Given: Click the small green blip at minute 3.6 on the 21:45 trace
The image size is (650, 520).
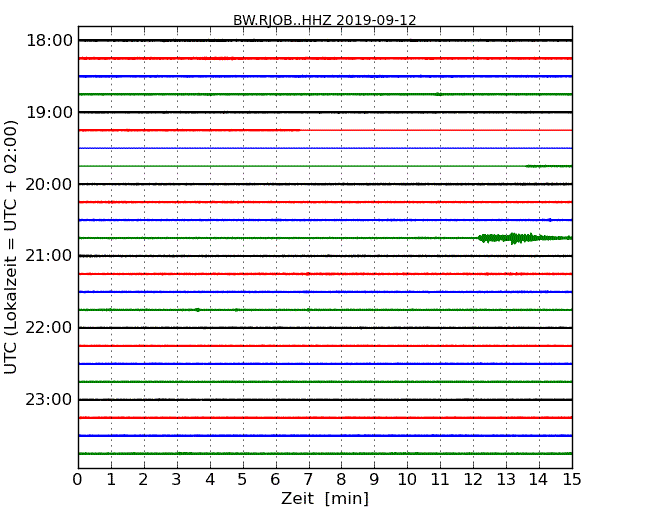Looking at the screenshot, I should pyautogui.click(x=198, y=310).
